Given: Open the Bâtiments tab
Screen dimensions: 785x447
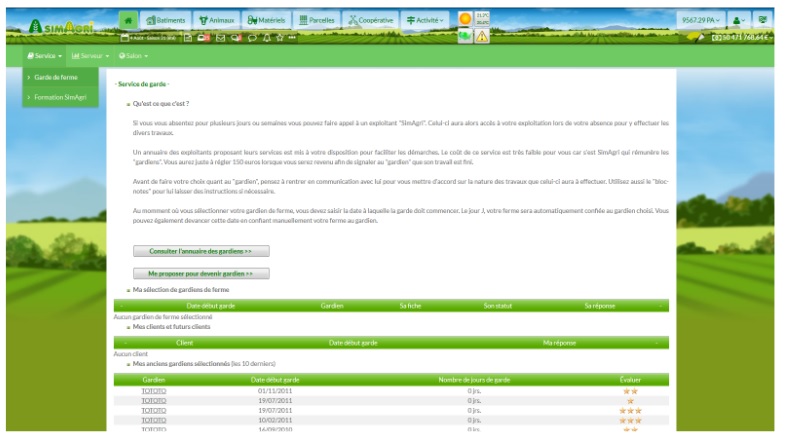Looking at the screenshot, I should point(165,20).
